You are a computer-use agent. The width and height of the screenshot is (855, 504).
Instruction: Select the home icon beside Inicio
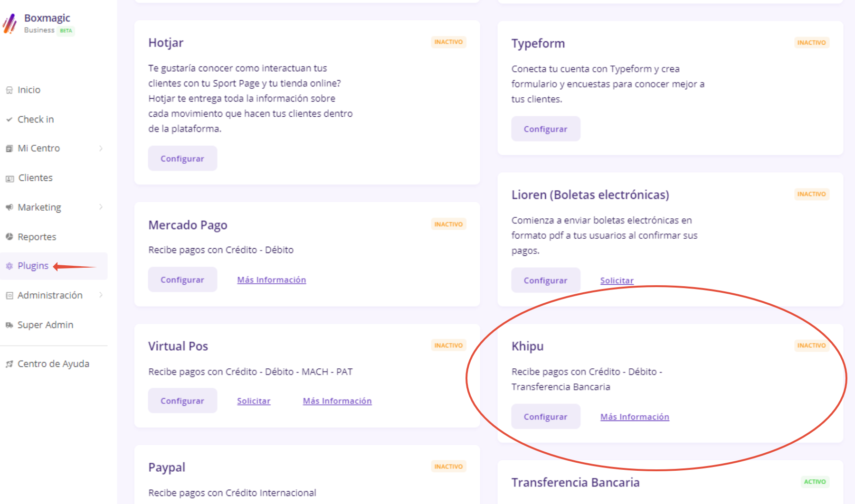pyautogui.click(x=9, y=89)
